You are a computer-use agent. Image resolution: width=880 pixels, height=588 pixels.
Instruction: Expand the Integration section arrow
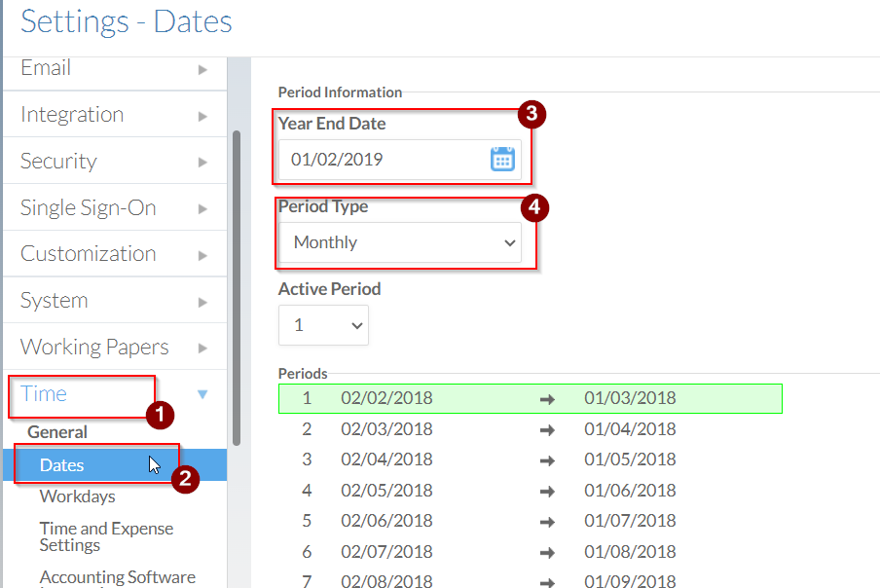(202, 116)
